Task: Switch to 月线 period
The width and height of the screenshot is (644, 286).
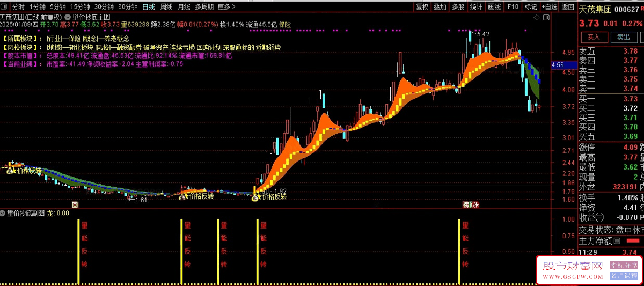Action: click(x=184, y=7)
